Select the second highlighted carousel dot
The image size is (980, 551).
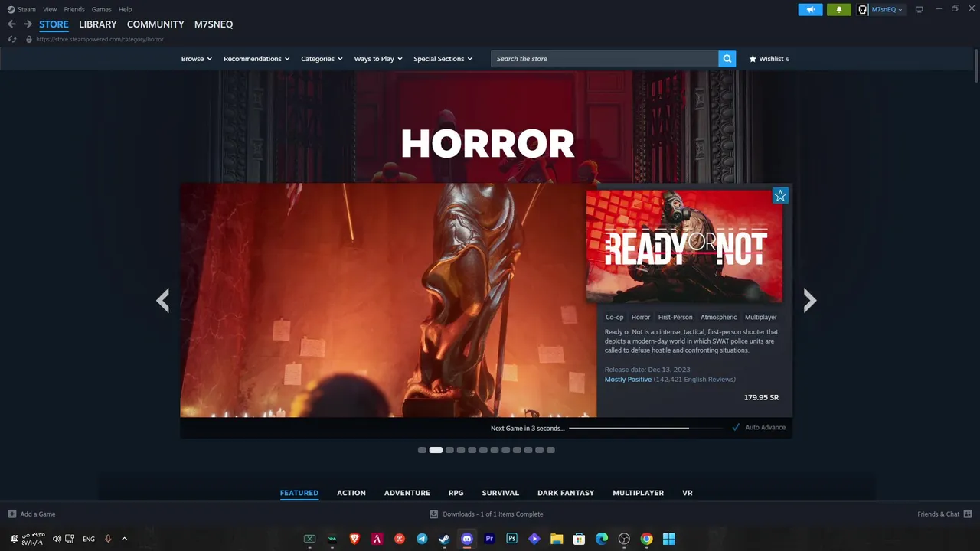pyautogui.click(x=436, y=450)
